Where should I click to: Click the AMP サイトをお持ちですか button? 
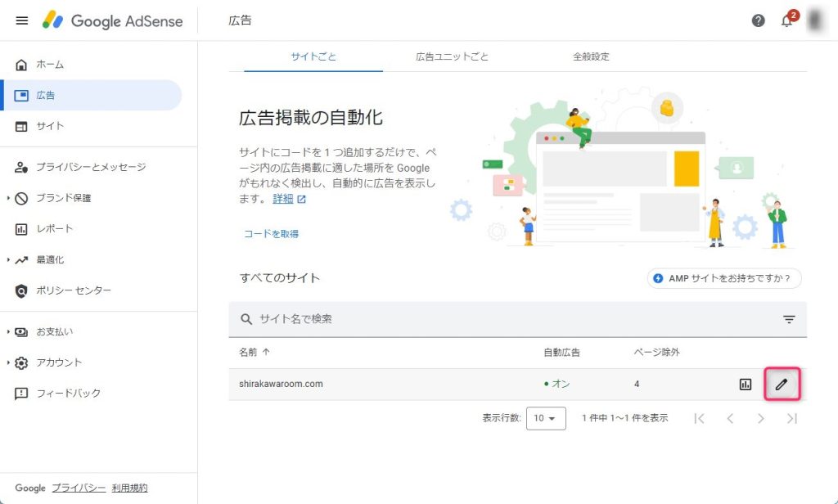click(724, 278)
